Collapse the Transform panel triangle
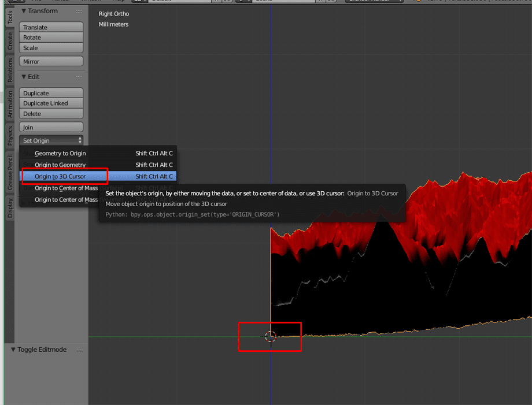The image size is (532, 405). [24, 11]
